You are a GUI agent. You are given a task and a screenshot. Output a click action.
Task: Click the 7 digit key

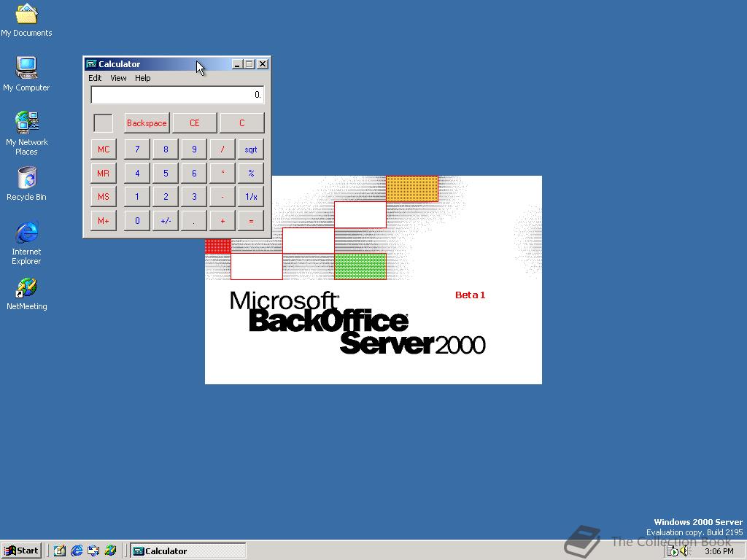pos(137,149)
